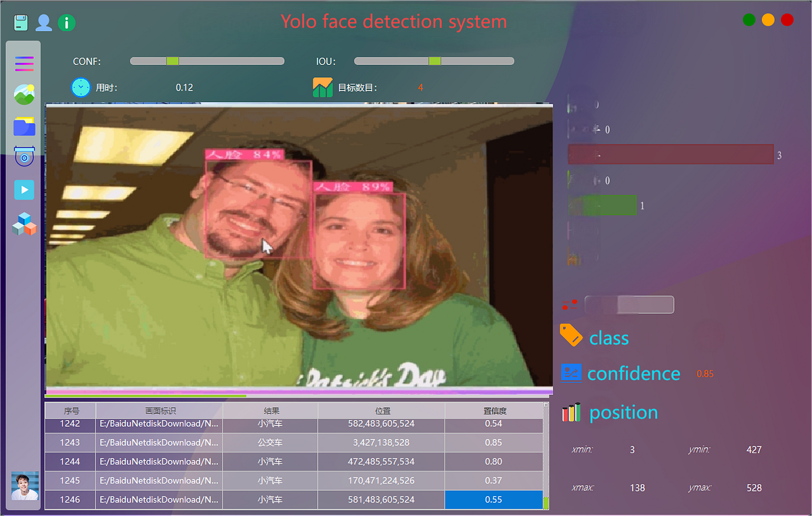Click the position bar chart label

tap(625, 412)
